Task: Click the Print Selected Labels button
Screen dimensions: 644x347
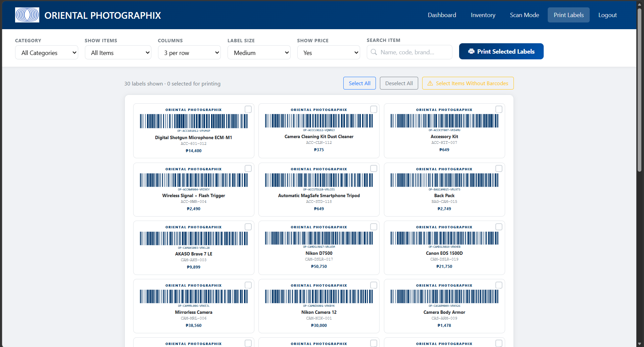Action: [x=501, y=51]
